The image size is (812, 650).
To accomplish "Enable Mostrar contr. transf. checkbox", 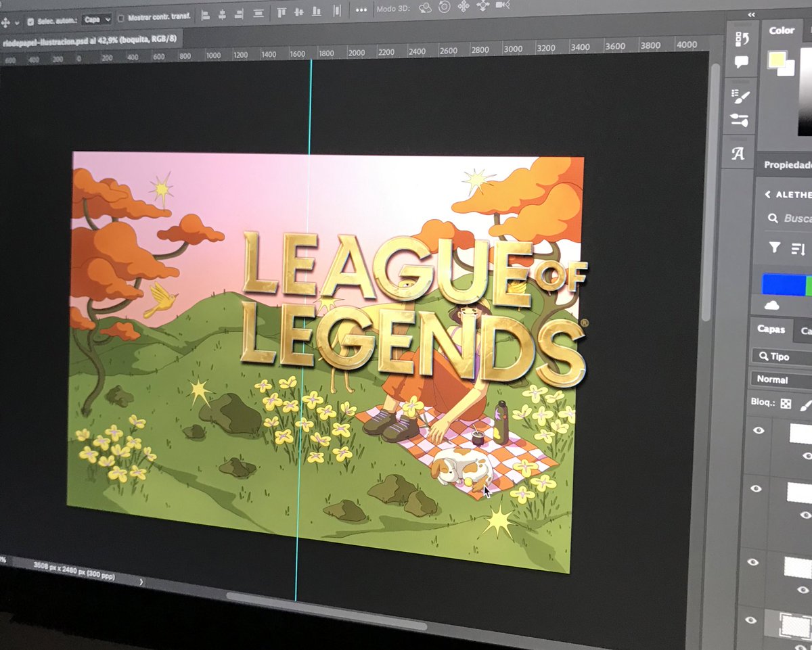I will click(x=122, y=18).
